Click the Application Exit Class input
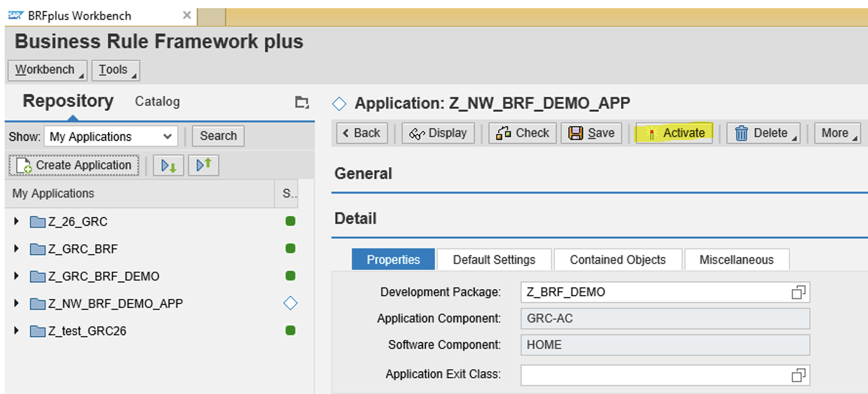 point(665,375)
